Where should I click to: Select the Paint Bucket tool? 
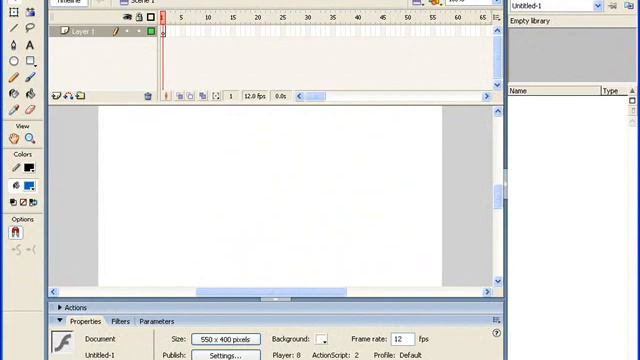(x=30, y=93)
